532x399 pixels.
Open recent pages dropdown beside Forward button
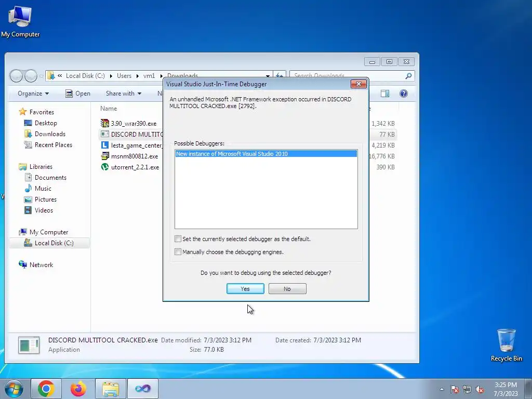pyautogui.click(x=41, y=76)
